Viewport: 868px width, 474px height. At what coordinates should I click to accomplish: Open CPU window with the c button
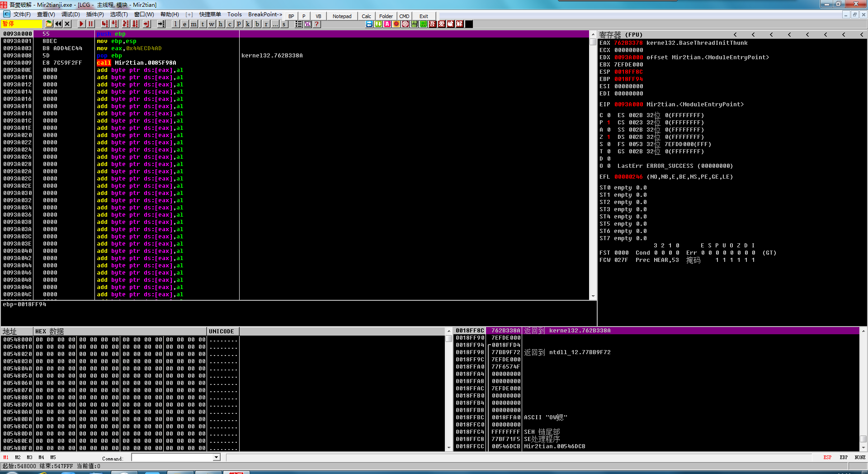(230, 24)
